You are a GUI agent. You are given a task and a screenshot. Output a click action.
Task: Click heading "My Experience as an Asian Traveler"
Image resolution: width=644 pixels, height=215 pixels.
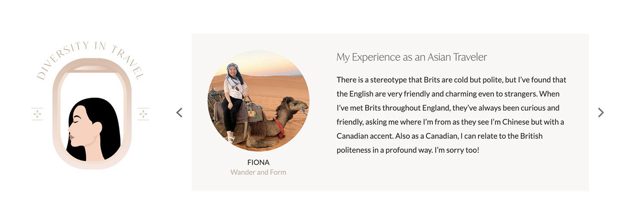[x=411, y=57]
